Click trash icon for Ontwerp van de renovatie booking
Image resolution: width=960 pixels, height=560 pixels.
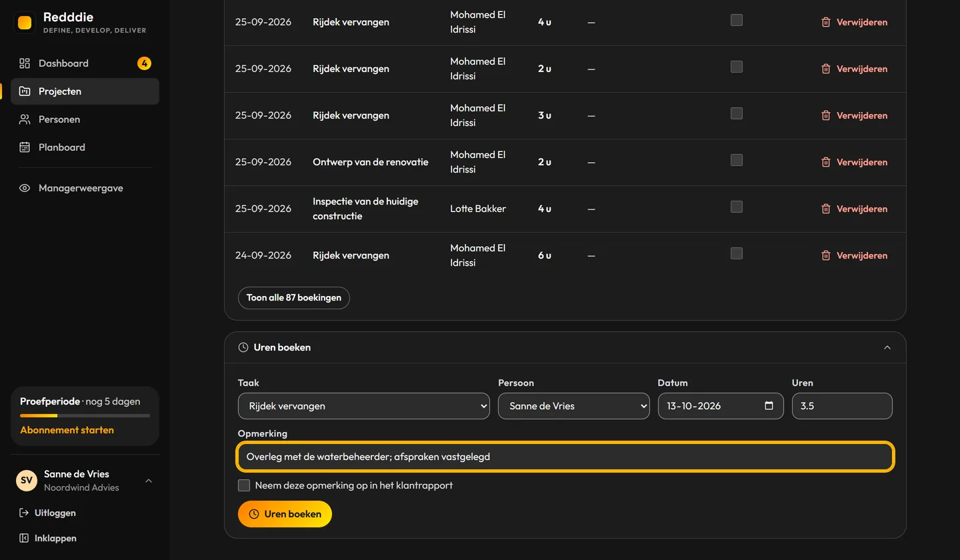pos(826,162)
